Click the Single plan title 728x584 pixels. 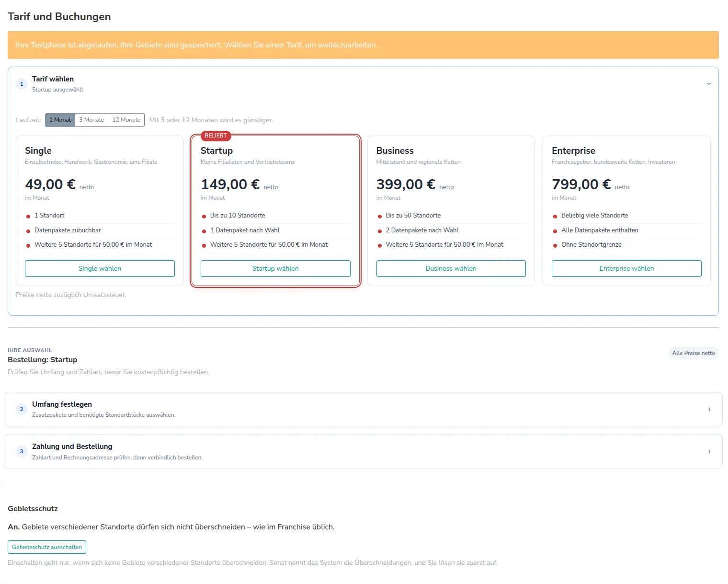(x=38, y=150)
